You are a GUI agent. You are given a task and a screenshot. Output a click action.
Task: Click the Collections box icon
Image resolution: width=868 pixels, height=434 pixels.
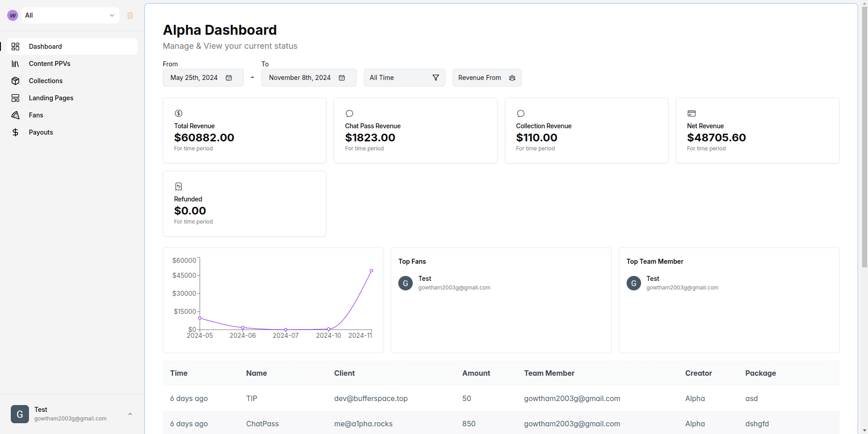[x=15, y=81]
